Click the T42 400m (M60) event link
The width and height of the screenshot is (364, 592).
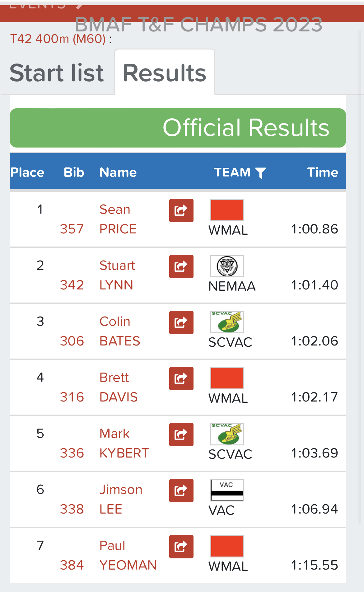(58, 39)
